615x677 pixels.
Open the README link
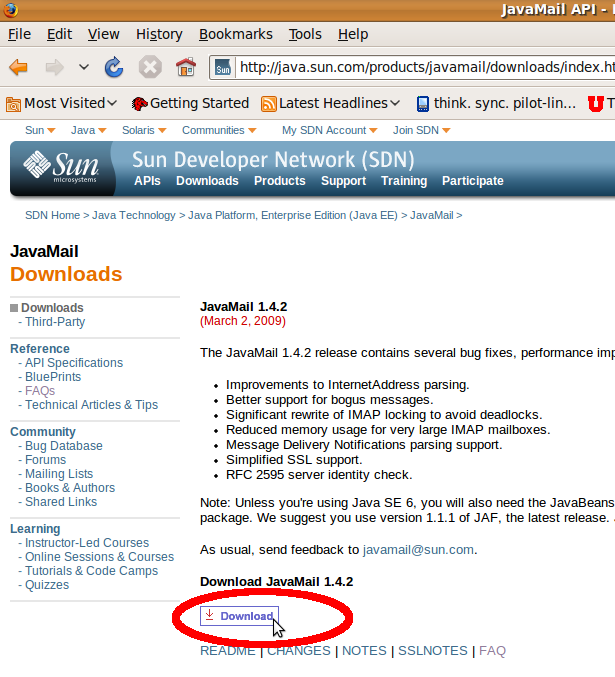click(228, 651)
